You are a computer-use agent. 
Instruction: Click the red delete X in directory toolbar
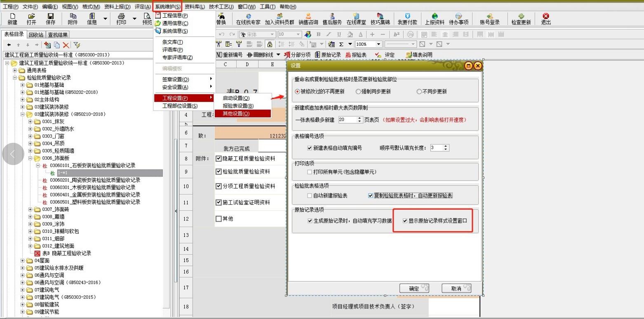[x=66, y=45]
